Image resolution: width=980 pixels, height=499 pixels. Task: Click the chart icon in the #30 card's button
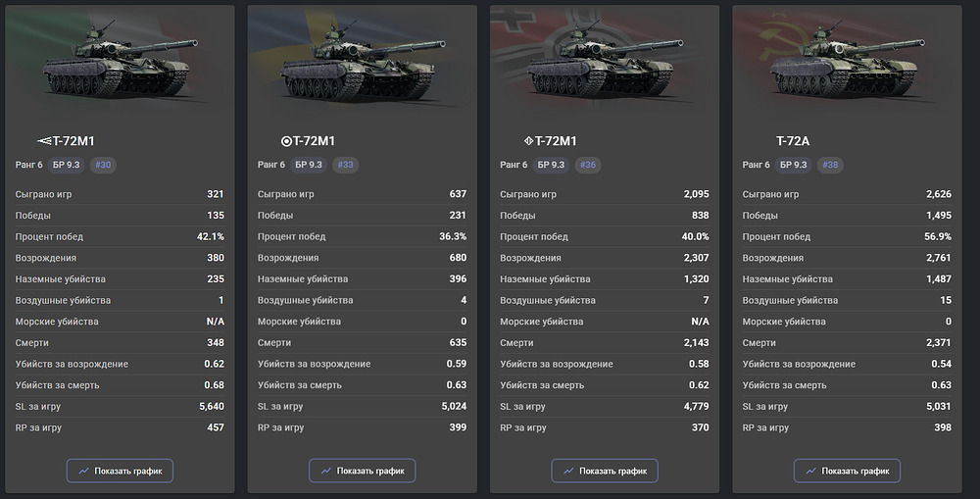pos(83,471)
